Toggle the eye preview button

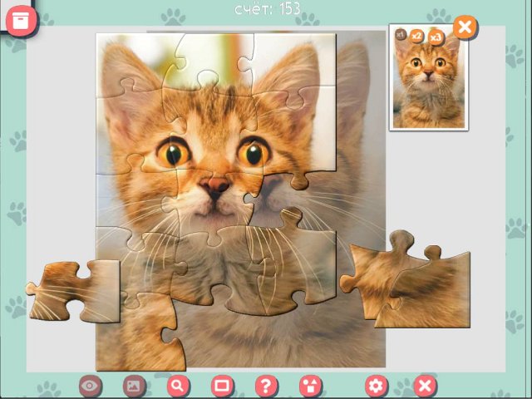click(91, 386)
